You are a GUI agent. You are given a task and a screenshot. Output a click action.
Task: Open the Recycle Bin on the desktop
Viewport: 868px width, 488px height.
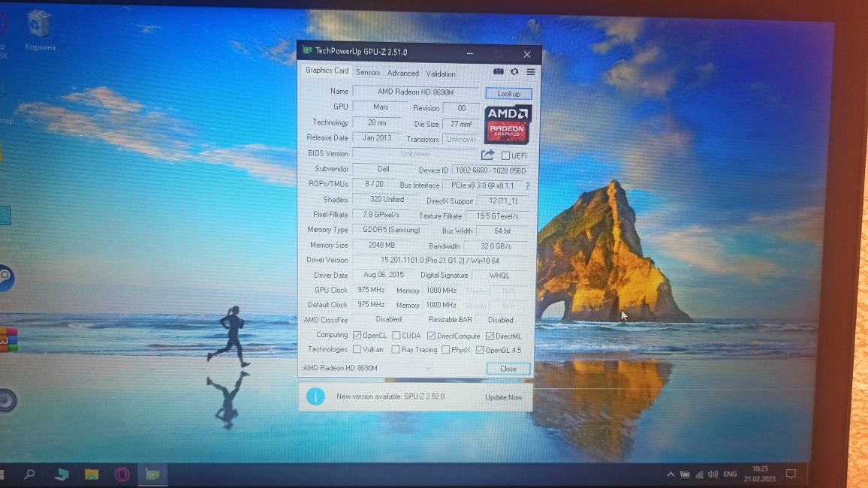[39, 31]
